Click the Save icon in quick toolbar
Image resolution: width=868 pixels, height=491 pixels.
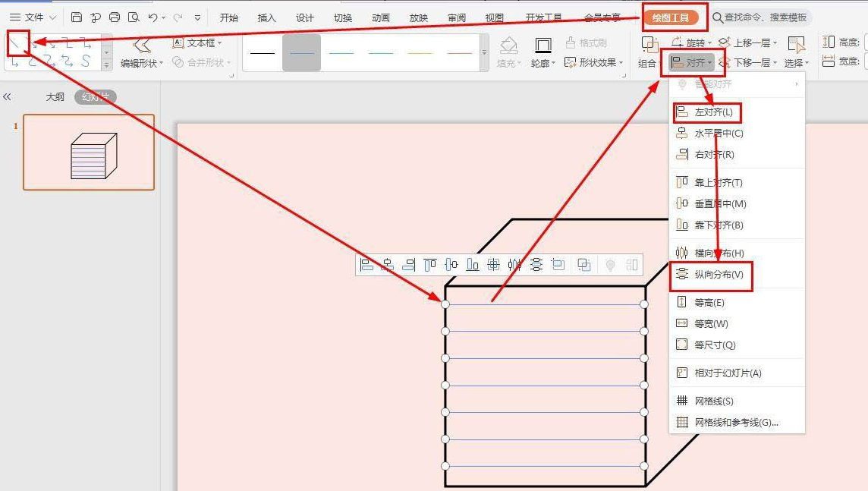tap(77, 17)
